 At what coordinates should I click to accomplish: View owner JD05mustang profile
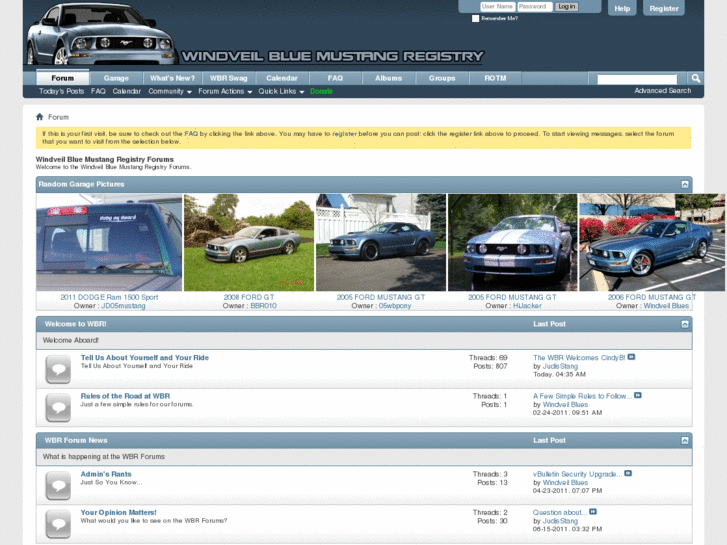tap(123, 306)
